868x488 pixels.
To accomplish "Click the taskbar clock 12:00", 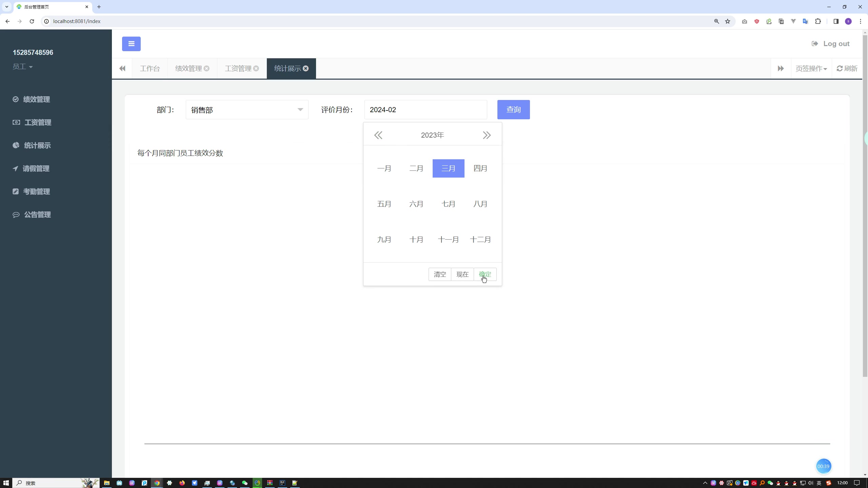I will pos(842,483).
